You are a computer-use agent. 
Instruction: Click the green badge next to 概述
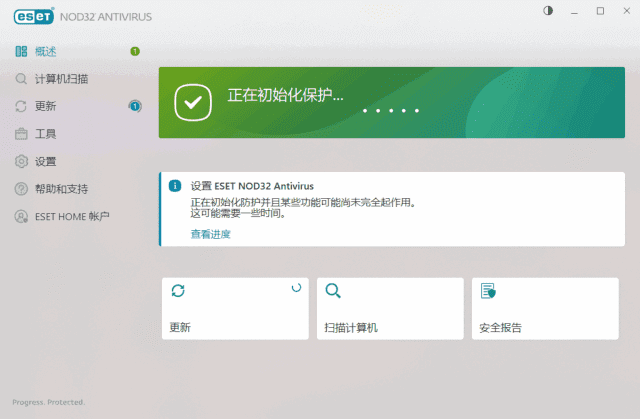135,51
